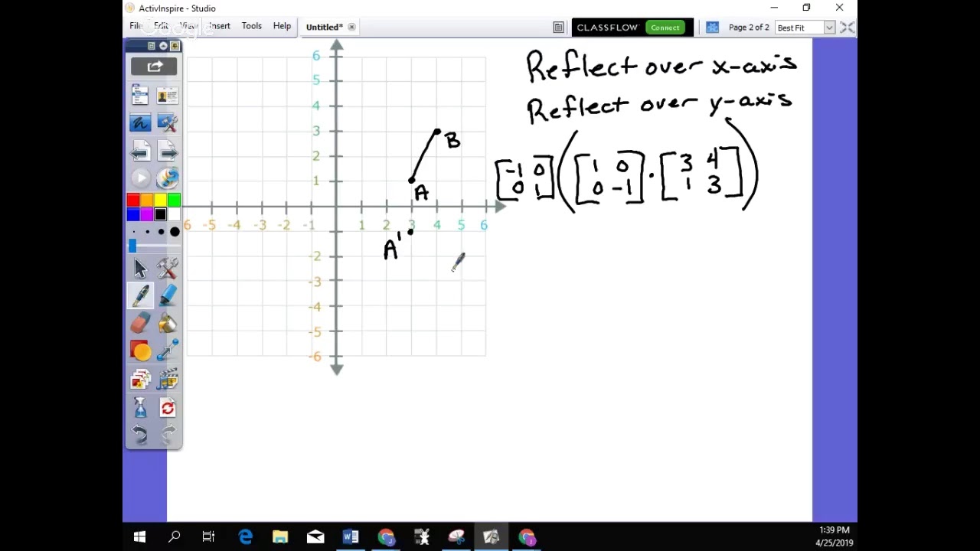
Task: Open the Resource Browser icon
Action: coord(140,380)
